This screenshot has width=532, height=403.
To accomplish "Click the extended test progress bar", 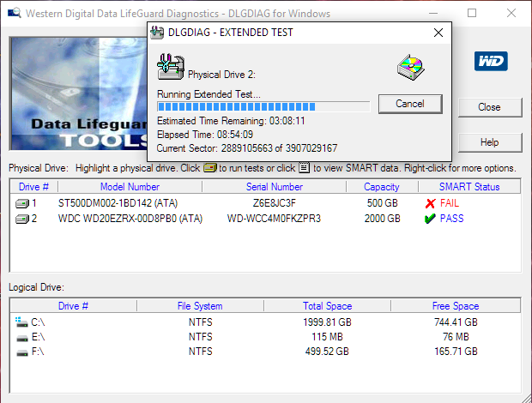I will (263, 106).
